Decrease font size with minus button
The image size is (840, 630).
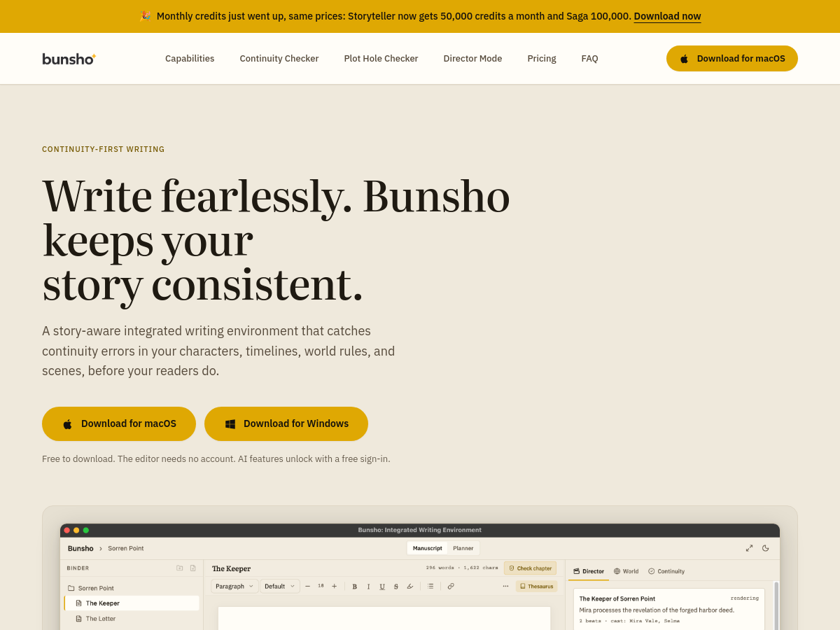(307, 586)
